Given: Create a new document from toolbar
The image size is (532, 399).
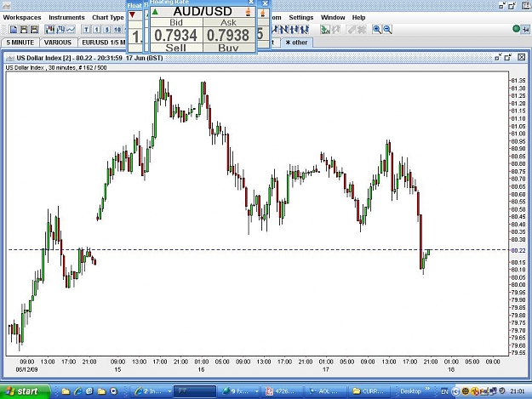Looking at the screenshot, I should click(x=14, y=30).
